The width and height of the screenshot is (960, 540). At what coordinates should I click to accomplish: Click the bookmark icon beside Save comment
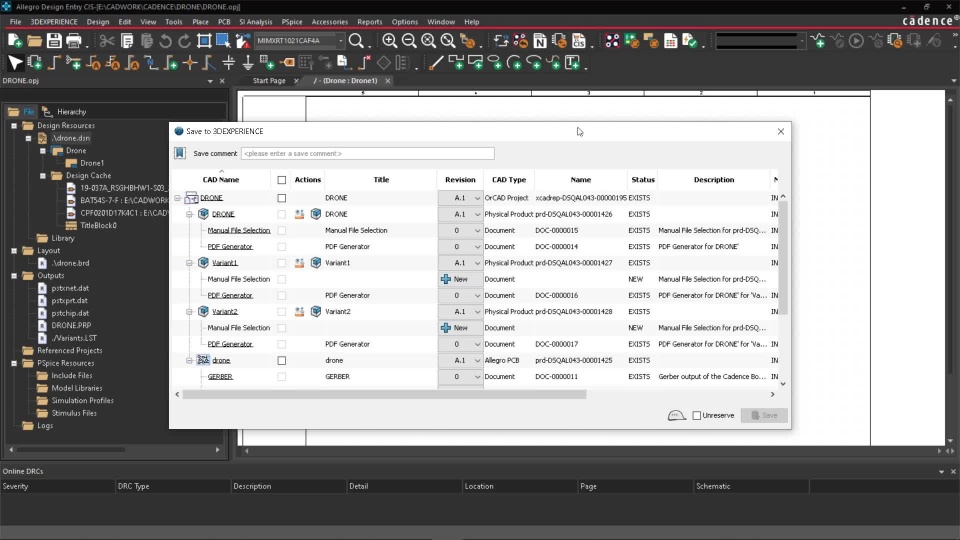point(180,153)
